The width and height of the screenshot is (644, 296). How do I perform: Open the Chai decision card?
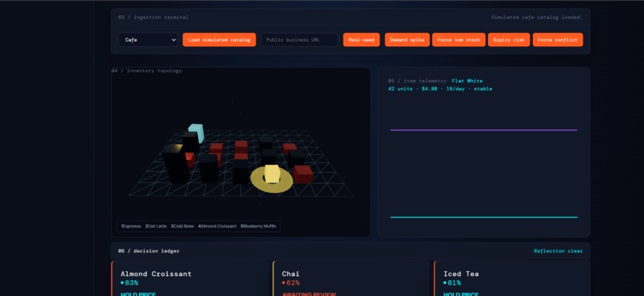point(351,278)
